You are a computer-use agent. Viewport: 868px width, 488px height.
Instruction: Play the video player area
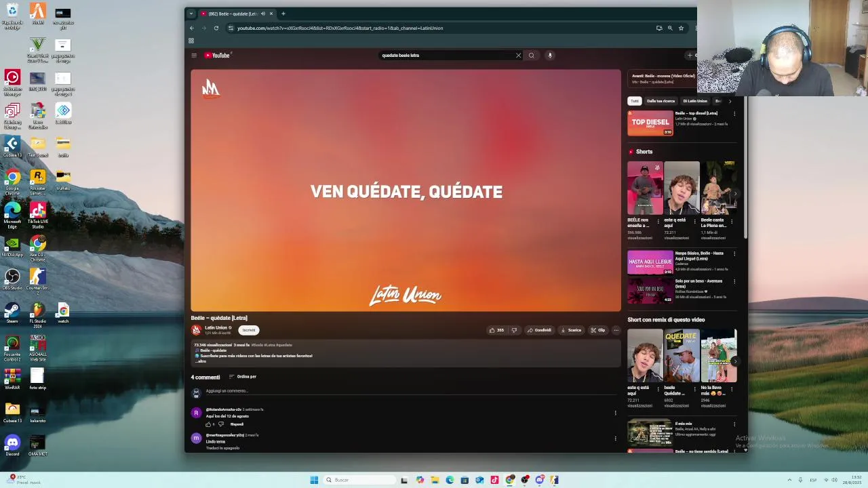406,190
